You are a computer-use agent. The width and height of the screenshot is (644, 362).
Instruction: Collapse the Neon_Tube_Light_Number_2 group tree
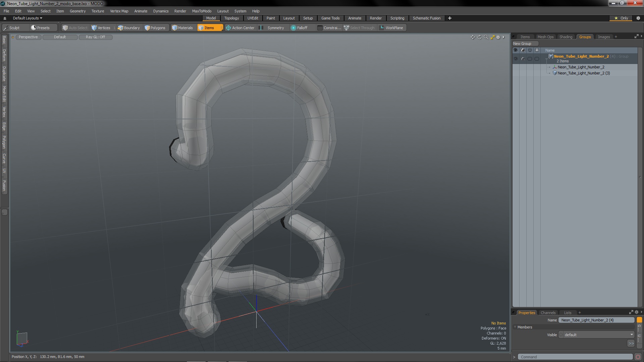pyautogui.click(x=546, y=59)
